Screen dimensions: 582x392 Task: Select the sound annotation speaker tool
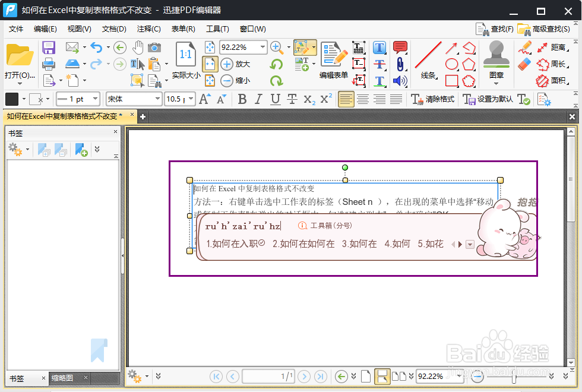(x=400, y=80)
